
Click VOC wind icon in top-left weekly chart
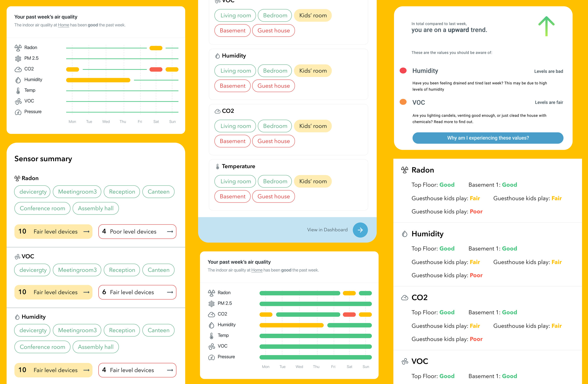click(x=18, y=101)
